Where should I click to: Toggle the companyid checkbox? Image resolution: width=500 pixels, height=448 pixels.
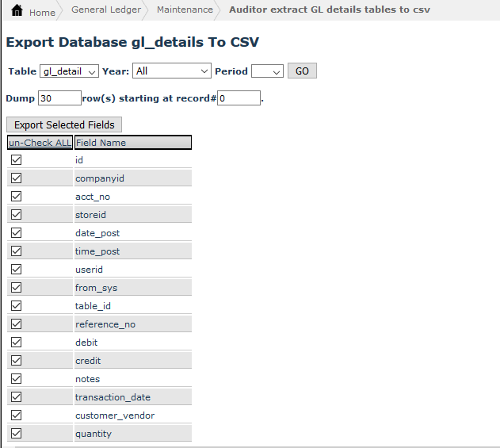coord(16,178)
